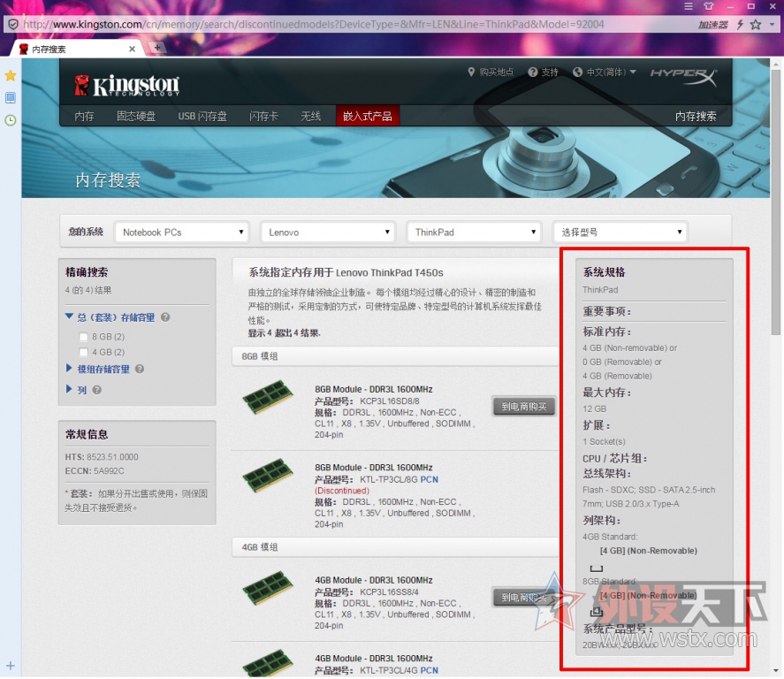The image size is (784, 679).
Task: Expand the 模组存储容量 filter section
Action: click(69, 368)
